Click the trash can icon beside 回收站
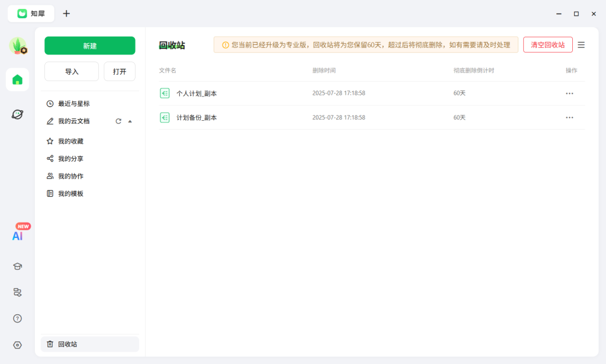The image size is (606, 364). tap(50, 344)
